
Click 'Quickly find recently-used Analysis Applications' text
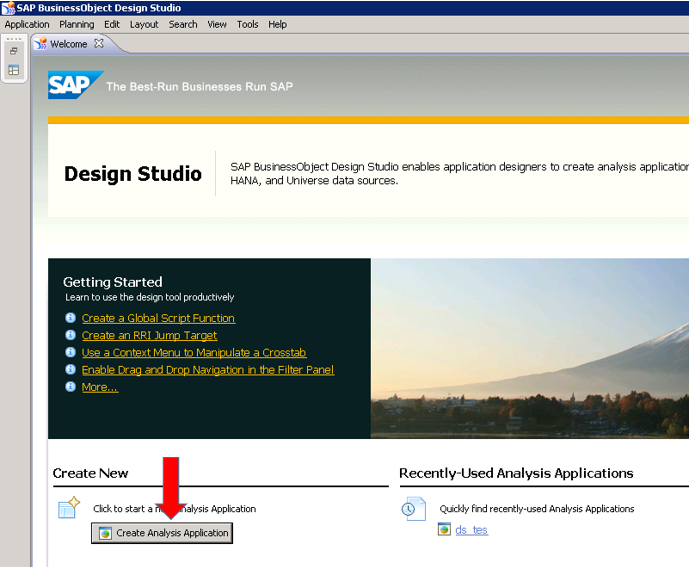coord(537,509)
